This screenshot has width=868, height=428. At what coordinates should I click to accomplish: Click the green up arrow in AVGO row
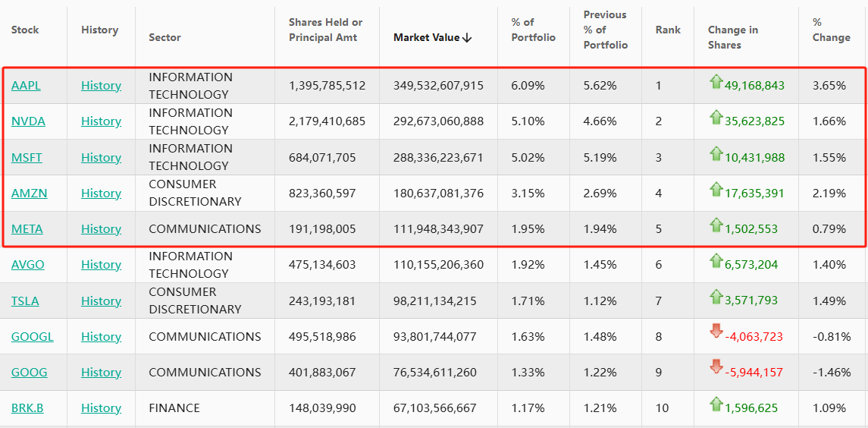[x=716, y=261]
